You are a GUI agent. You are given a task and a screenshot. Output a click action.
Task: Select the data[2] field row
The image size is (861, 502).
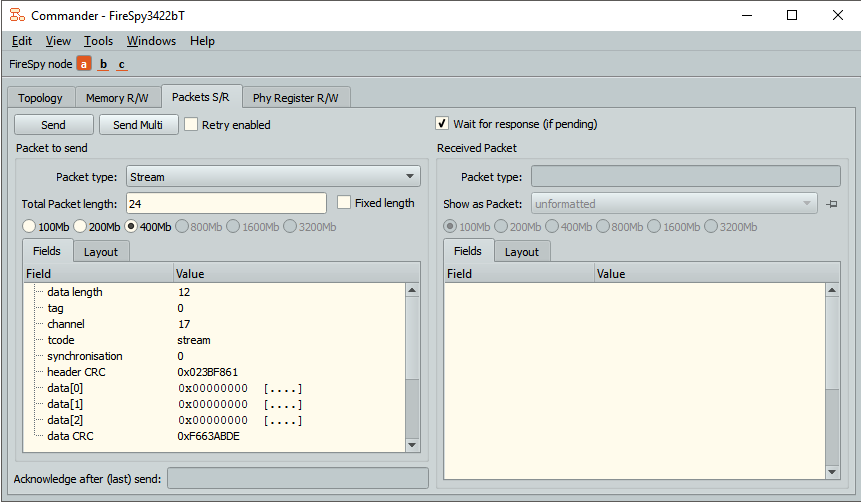tap(215, 420)
